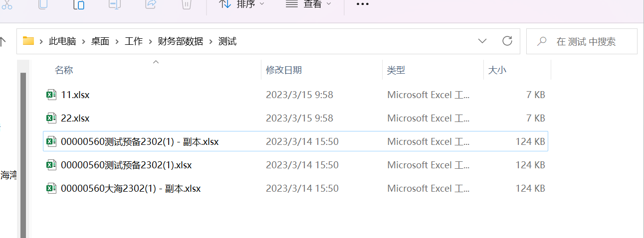Click the refresh icon beside address bar
The width and height of the screenshot is (644, 238).
tap(507, 41)
